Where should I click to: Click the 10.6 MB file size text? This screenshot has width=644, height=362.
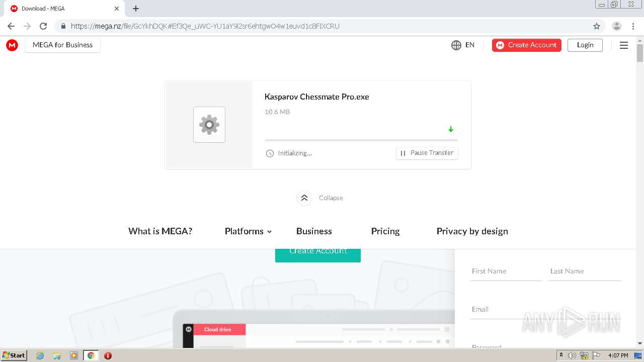coord(277,112)
